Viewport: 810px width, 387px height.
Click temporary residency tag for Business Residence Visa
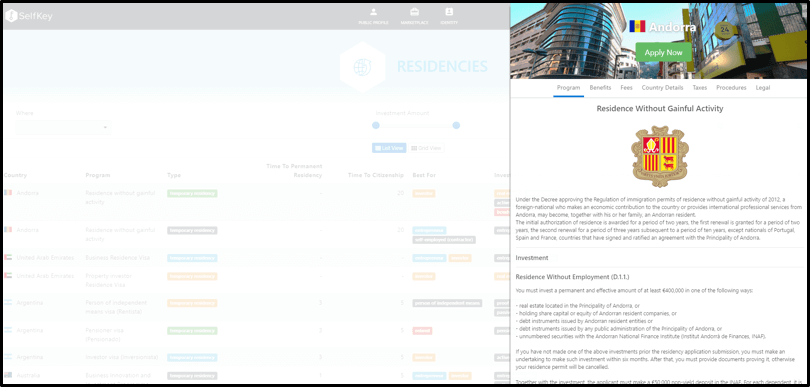pos(192,257)
